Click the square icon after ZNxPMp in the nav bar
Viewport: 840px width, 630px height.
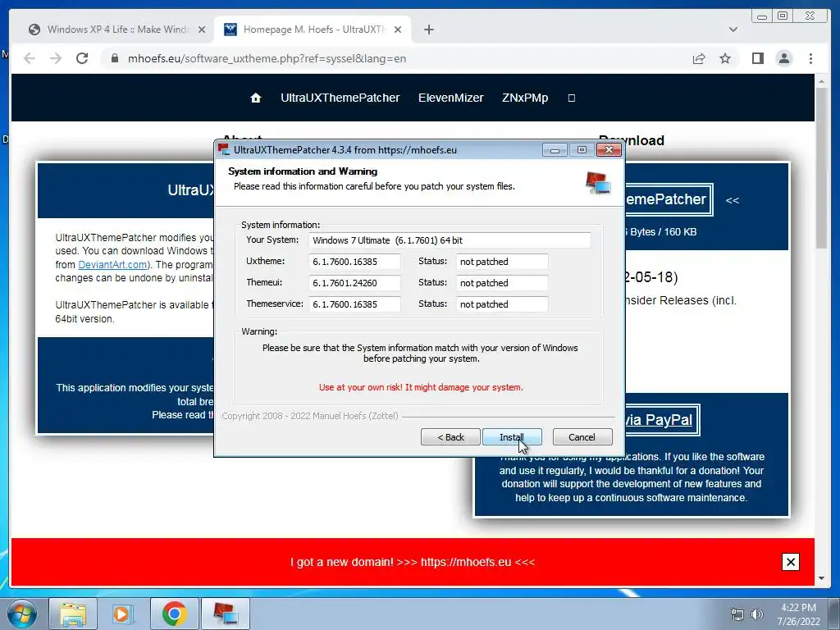[572, 98]
